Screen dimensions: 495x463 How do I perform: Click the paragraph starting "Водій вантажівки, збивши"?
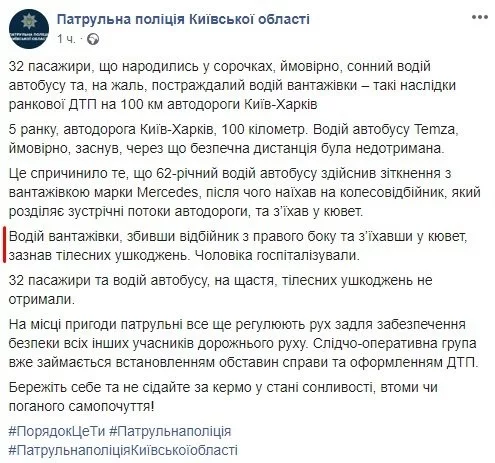(238, 246)
